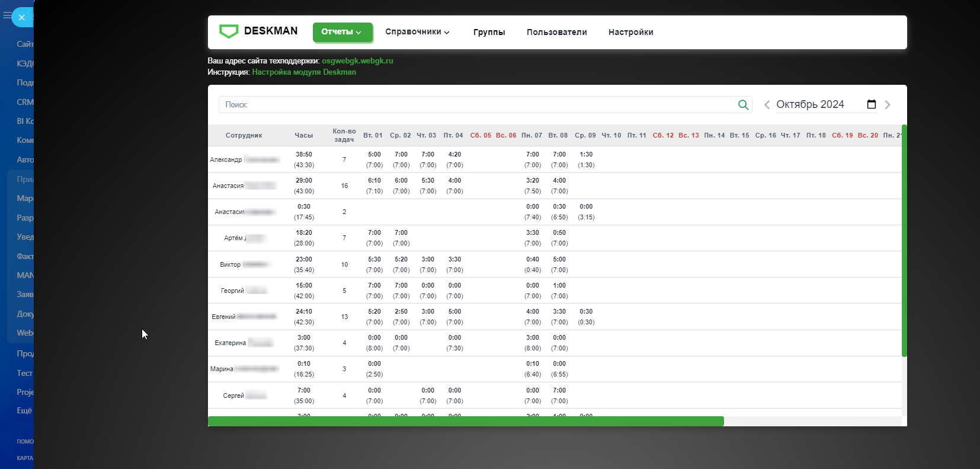The height and width of the screenshot is (469, 980).
Task: Select employee Екатерина in the table
Action: click(x=244, y=343)
